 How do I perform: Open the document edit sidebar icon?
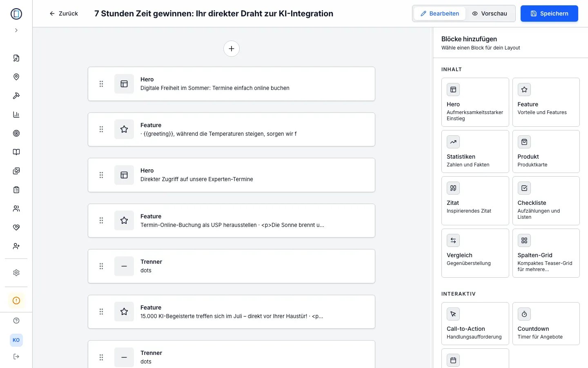tap(16, 58)
